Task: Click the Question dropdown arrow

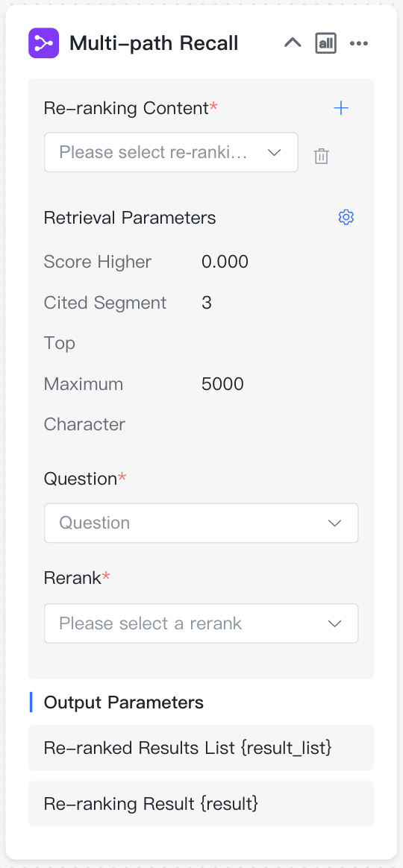Action: point(335,523)
